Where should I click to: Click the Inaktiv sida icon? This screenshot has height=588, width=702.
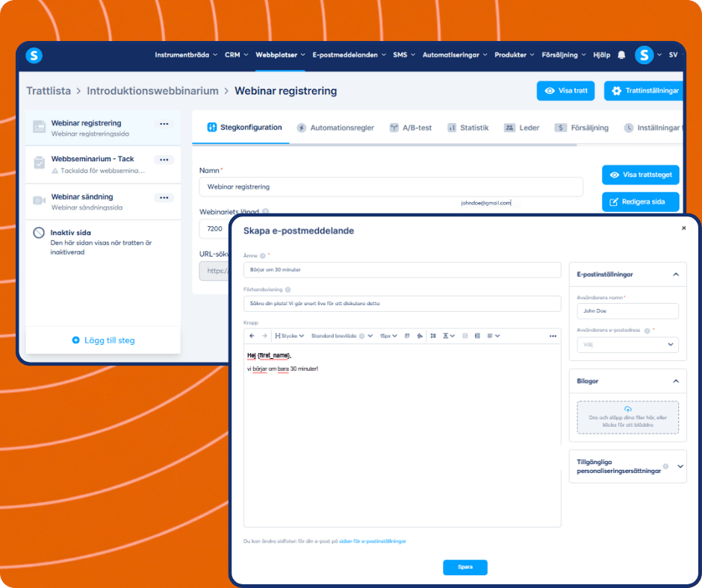point(39,232)
